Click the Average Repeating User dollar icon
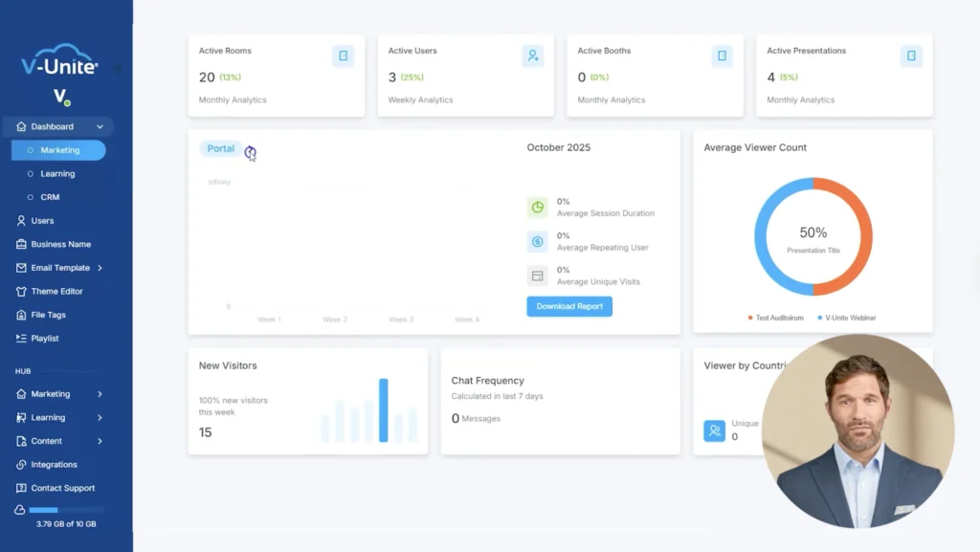 (x=537, y=242)
